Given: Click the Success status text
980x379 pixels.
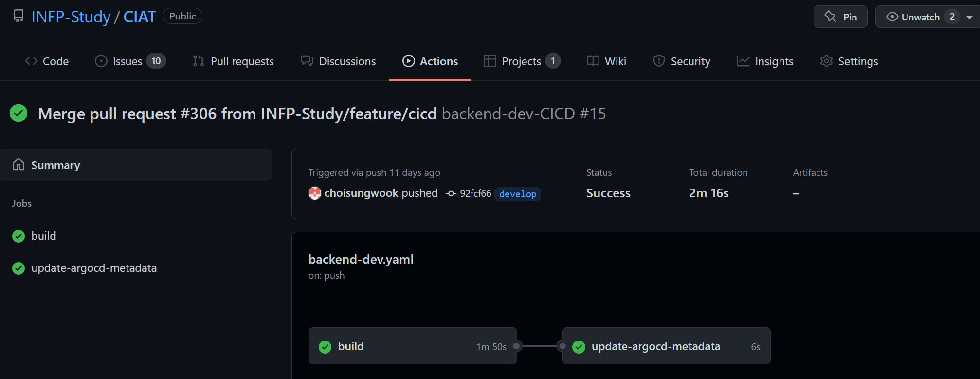Looking at the screenshot, I should (608, 193).
